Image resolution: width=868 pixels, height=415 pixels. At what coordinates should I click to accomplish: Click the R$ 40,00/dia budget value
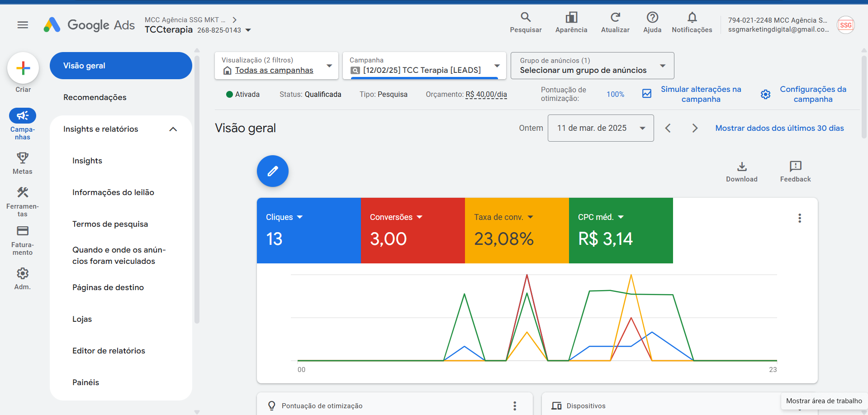[486, 94]
